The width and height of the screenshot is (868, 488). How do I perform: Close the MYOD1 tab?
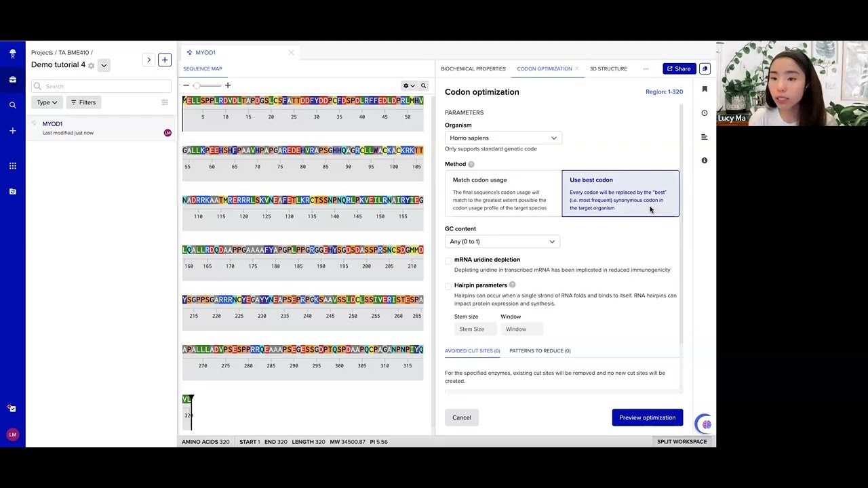(291, 53)
